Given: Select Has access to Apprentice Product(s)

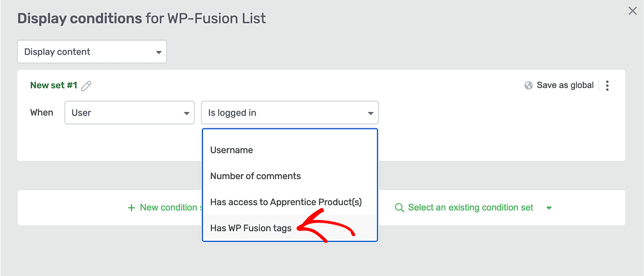Looking at the screenshot, I should tap(289, 202).
